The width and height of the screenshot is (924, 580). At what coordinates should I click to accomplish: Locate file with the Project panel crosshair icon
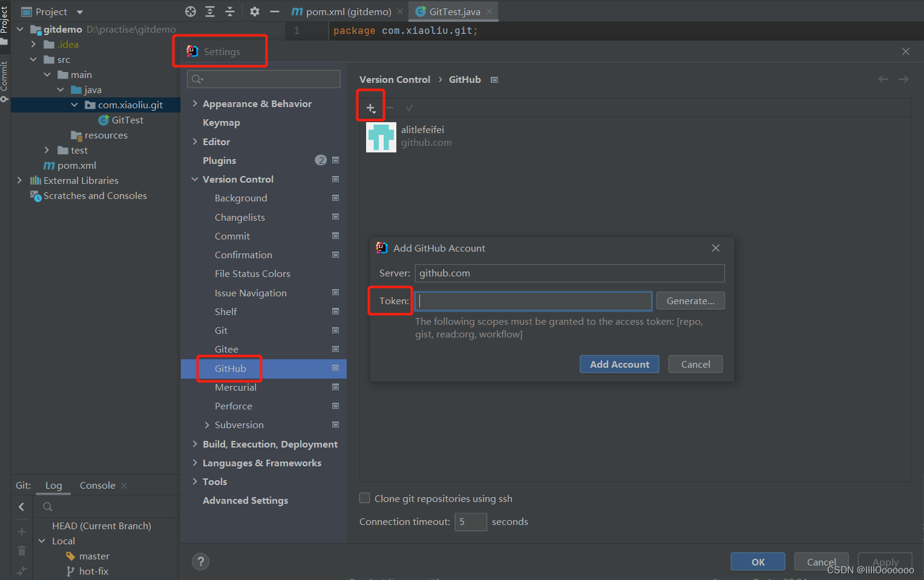coord(191,11)
